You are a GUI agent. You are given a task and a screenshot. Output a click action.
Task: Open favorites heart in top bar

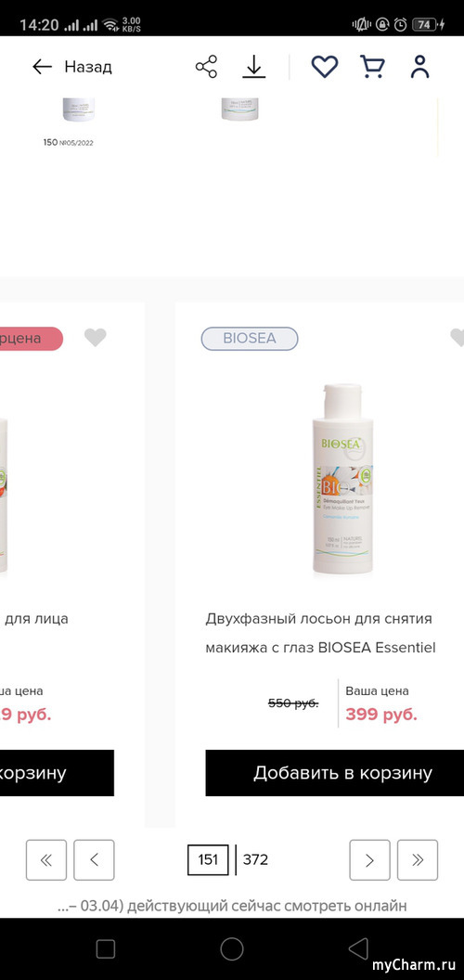pyautogui.click(x=325, y=67)
